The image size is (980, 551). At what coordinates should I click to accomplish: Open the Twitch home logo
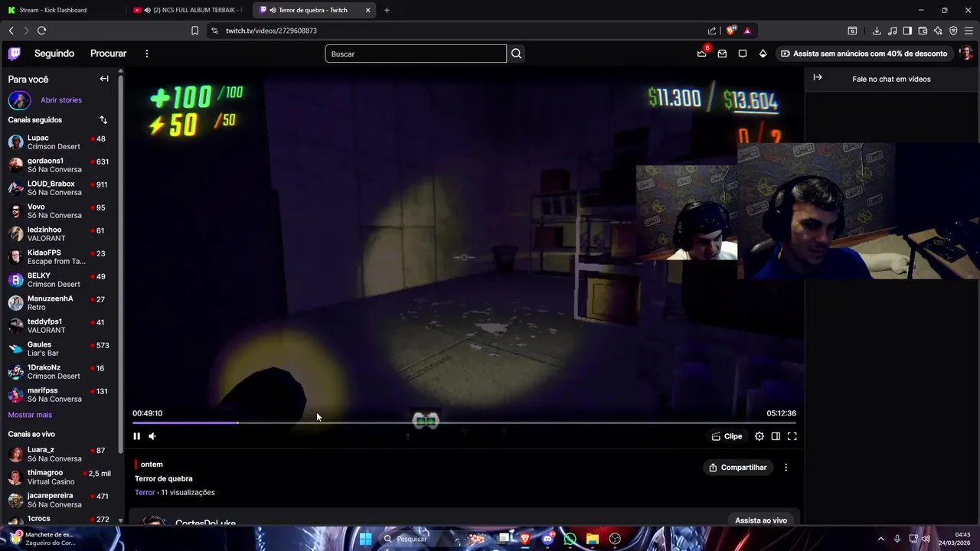(x=15, y=54)
